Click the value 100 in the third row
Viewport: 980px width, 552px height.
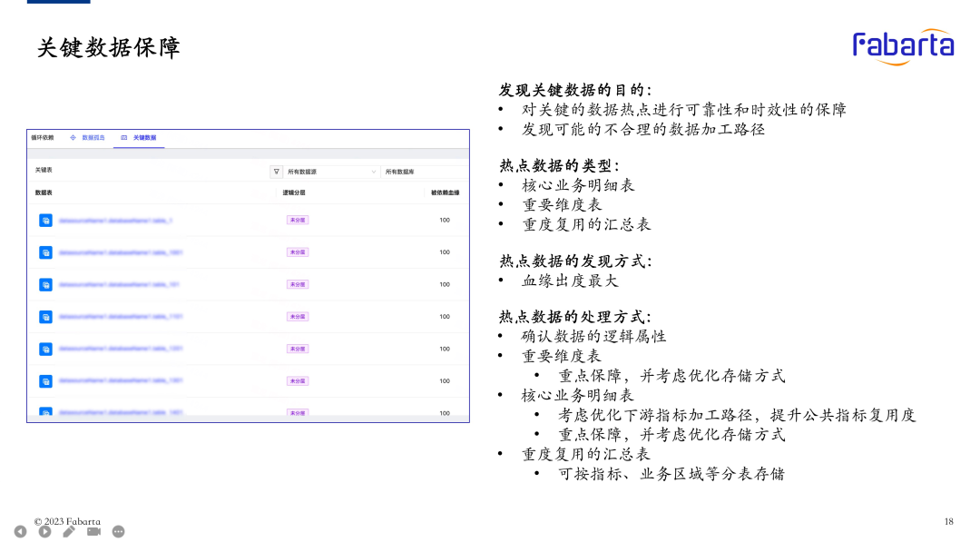click(445, 284)
